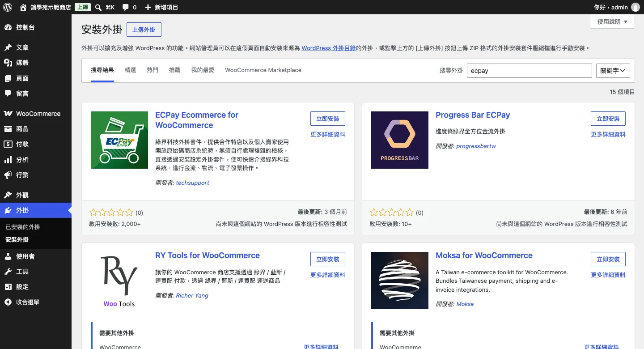Expand the 使用說明 help dropdown
Viewport: 644px width, 349px height.
(x=612, y=21)
